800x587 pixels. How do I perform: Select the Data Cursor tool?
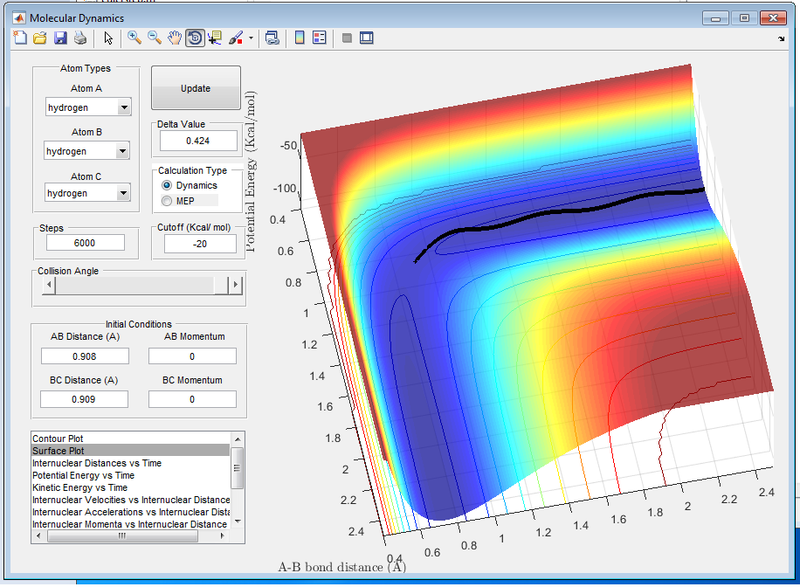tap(214, 39)
